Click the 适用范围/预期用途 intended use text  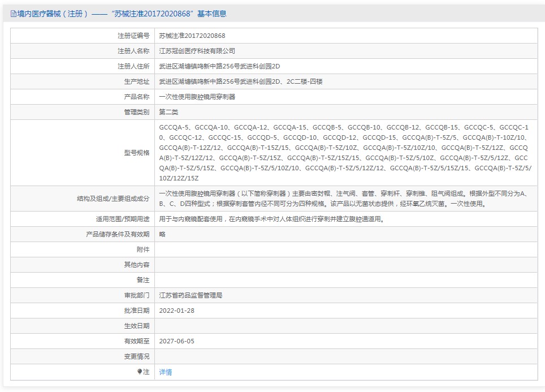[x=271, y=219]
